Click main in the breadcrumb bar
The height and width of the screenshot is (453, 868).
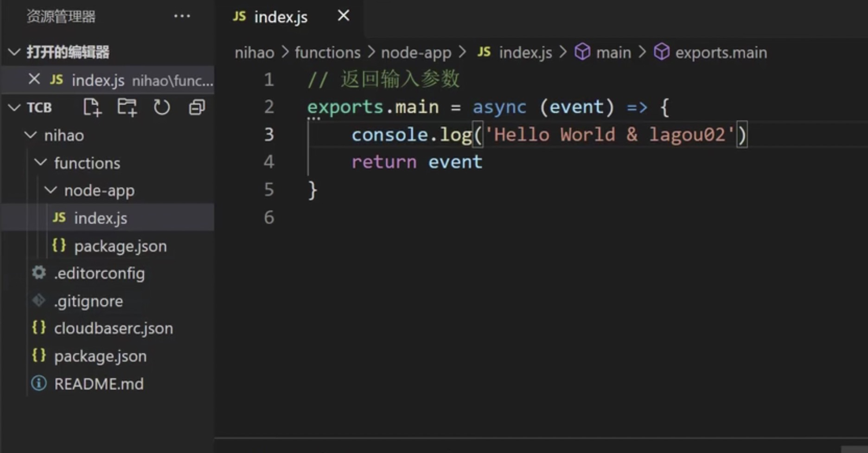pos(613,52)
